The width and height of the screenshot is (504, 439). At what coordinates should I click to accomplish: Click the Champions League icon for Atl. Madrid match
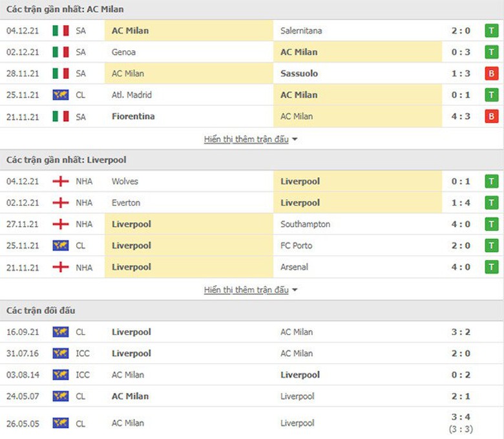pyautogui.click(x=61, y=95)
